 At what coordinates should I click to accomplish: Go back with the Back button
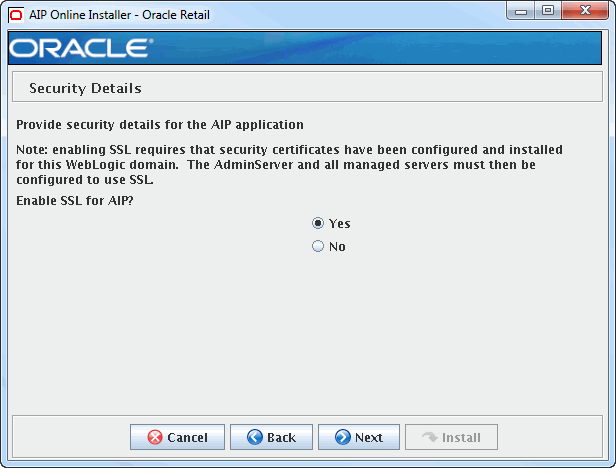[271, 437]
